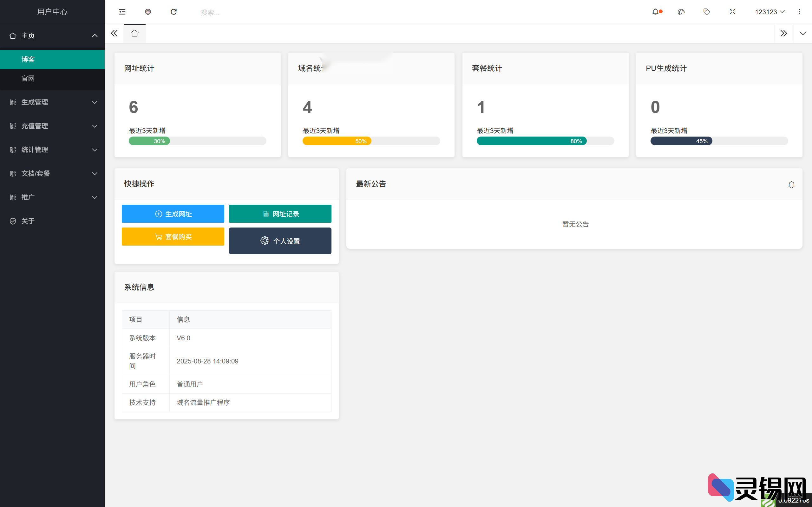Screen dimensions: 812x507
Task: Open the theme palette icon
Action: coord(681,12)
